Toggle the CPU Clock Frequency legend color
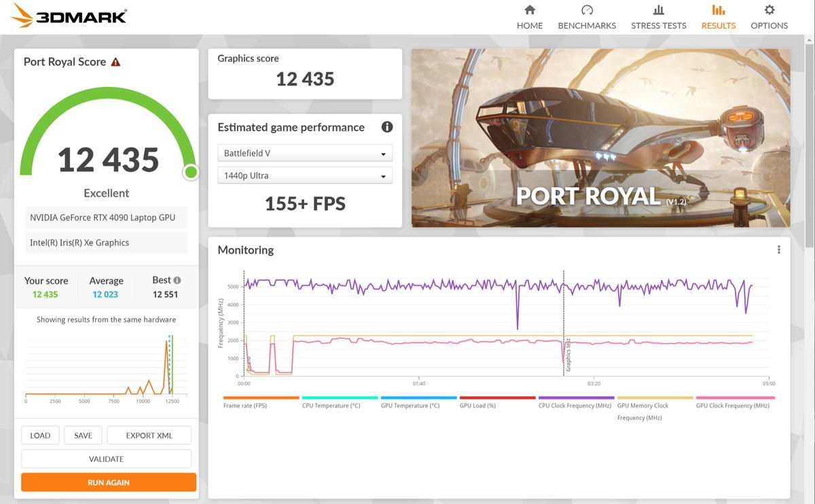Image resolution: width=815 pixels, height=504 pixels. 576,398
